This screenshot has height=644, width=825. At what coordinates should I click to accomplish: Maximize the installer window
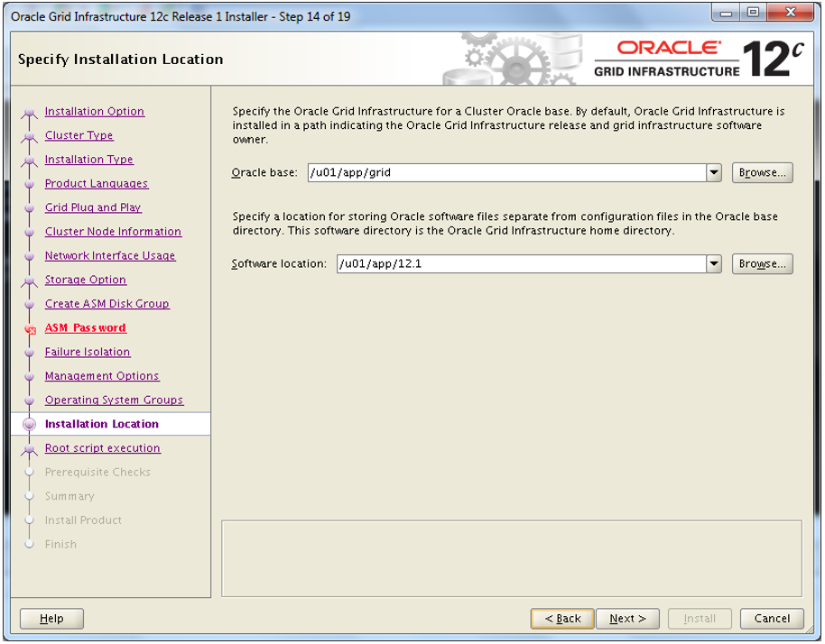[x=754, y=14]
